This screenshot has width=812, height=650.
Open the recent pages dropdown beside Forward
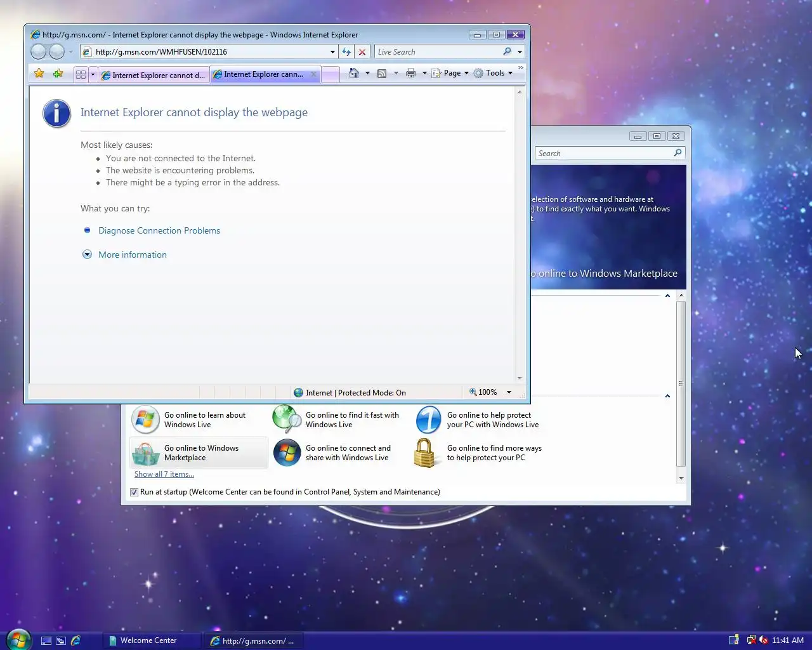tap(70, 52)
